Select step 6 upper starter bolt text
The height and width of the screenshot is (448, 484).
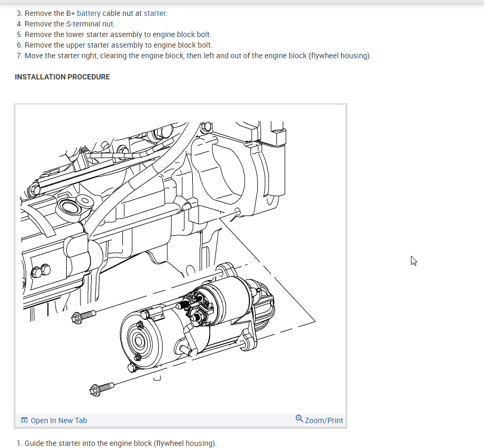119,45
